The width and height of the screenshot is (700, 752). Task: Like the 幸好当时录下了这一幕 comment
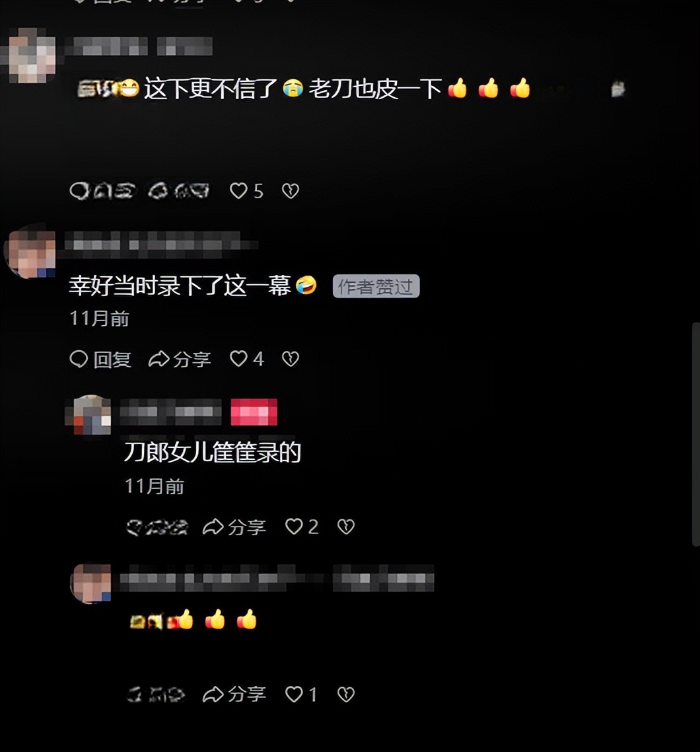(x=246, y=359)
